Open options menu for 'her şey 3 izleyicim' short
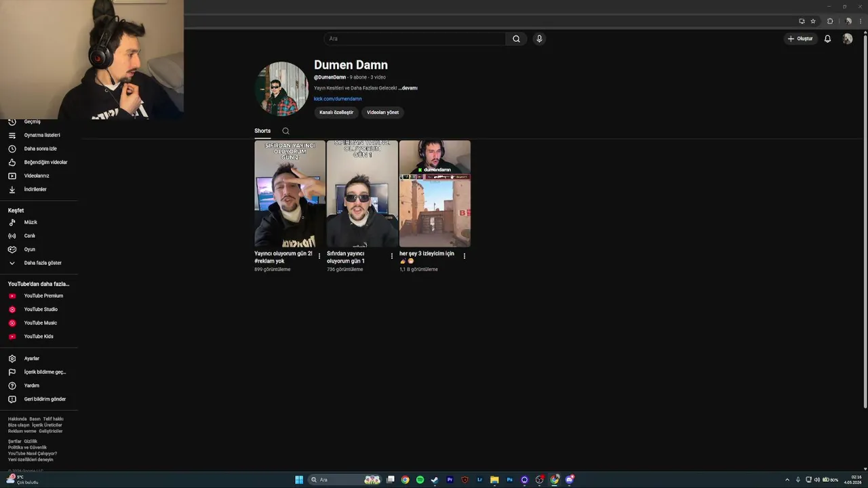The image size is (868, 488). click(x=465, y=256)
